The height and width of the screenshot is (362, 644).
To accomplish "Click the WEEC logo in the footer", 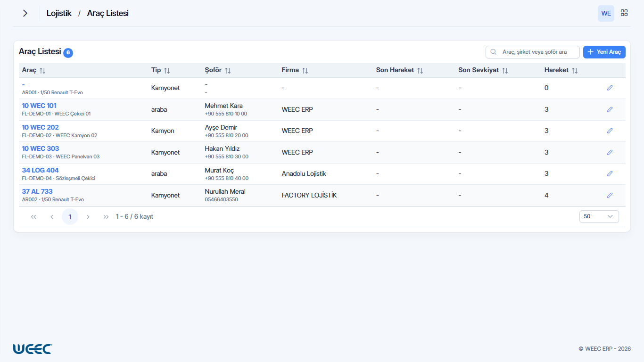I will tap(33, 349).
